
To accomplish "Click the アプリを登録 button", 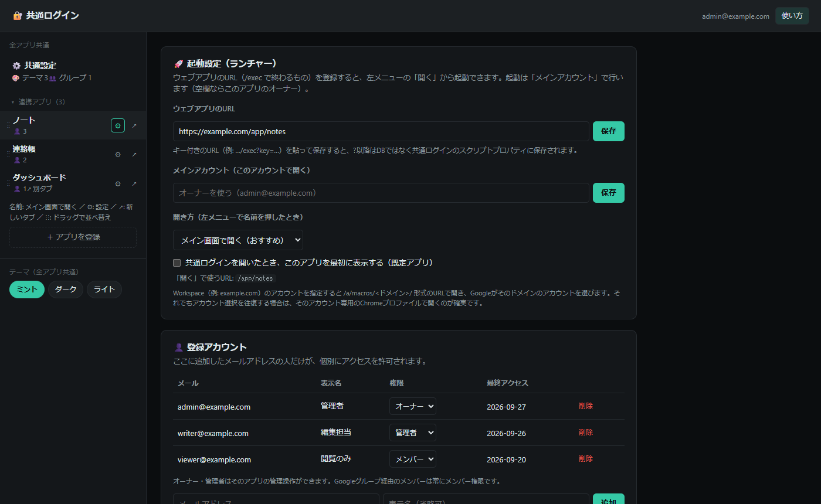I will pos(73,237).
